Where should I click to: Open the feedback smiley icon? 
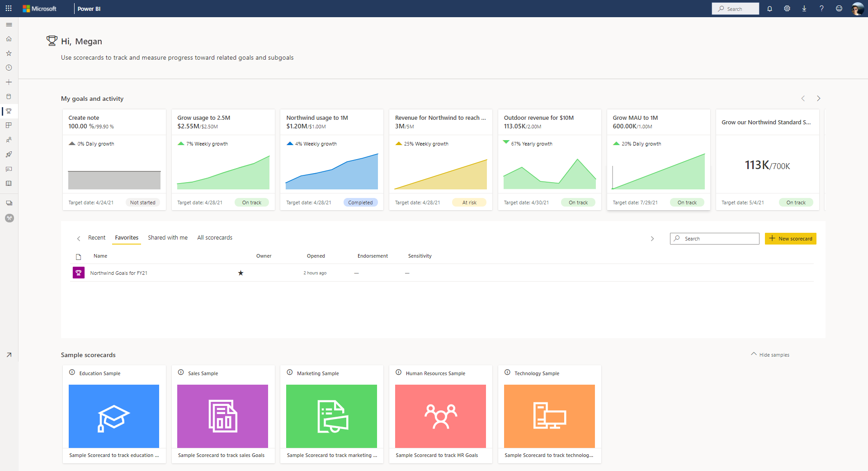coord(839,9)
